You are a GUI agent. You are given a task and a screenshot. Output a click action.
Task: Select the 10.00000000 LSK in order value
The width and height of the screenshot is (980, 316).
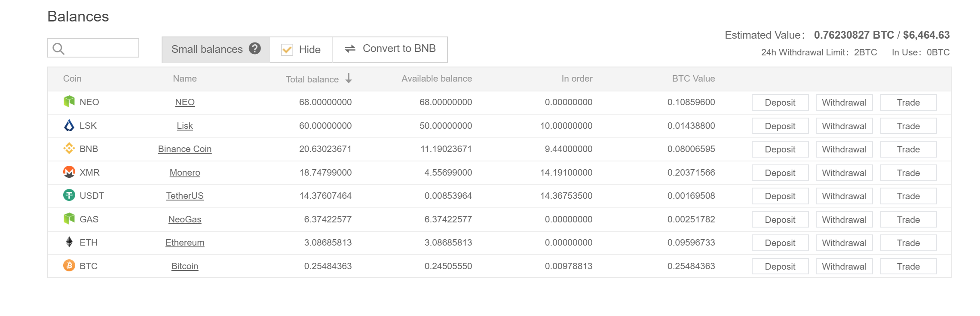tap(566, 126)
